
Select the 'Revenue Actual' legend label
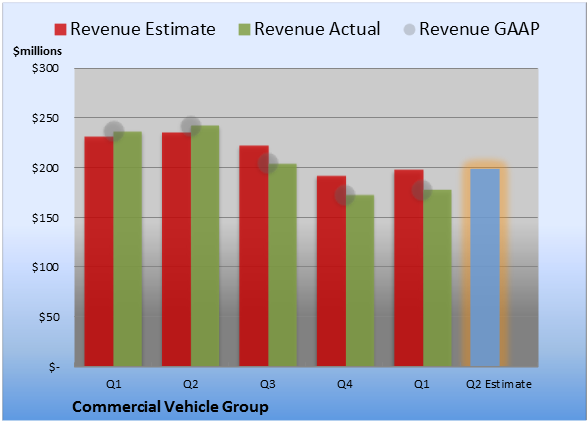tap(317, 29)
